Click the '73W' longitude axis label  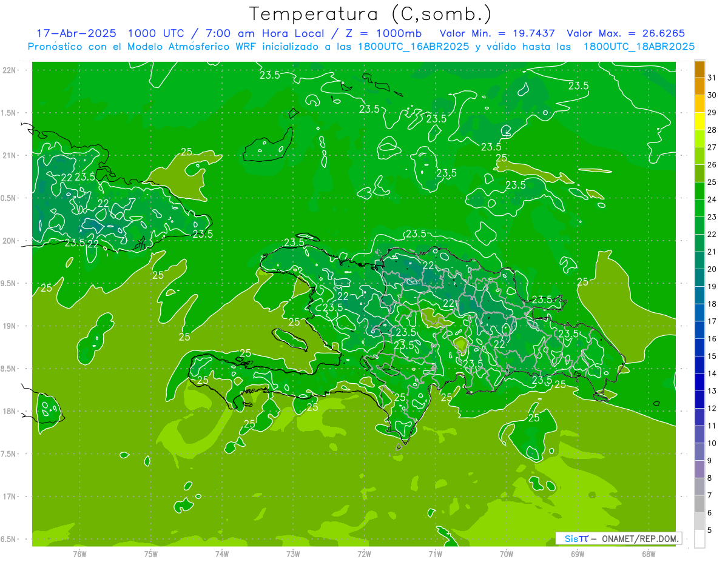(x=293, y=554)
